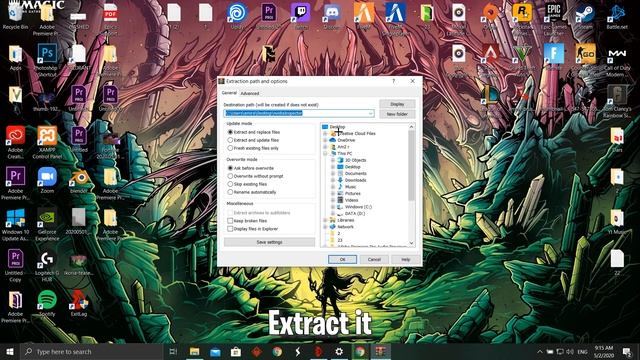Viewport: 640px width, 360px height.
Task: Select Fresh existing files only option
Action: (230, 148)
